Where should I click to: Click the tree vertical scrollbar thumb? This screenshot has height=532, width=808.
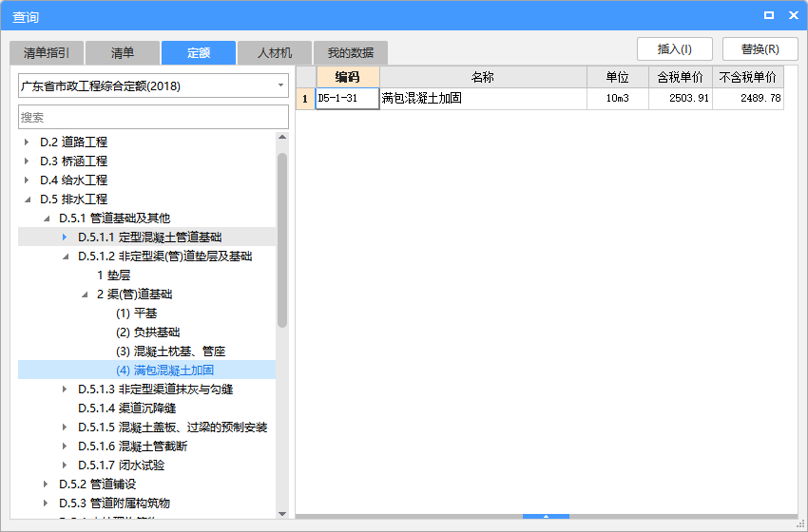282,240
